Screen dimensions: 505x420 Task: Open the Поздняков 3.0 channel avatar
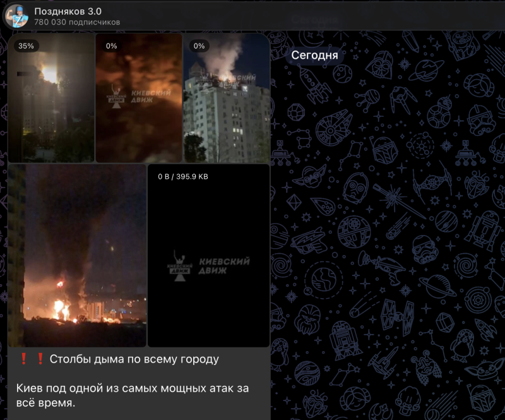click(17, 16)
